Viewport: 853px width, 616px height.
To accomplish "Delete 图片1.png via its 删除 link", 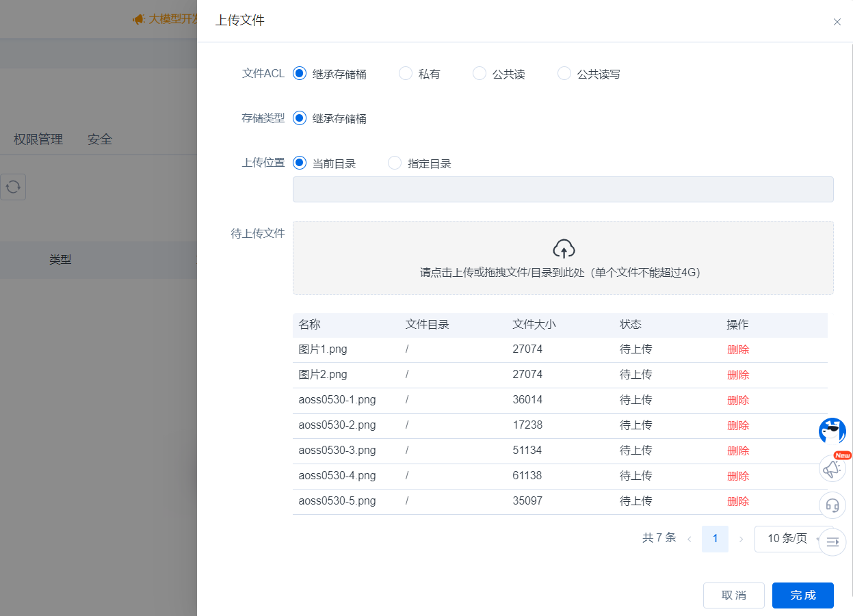I will tap(738, 349).
